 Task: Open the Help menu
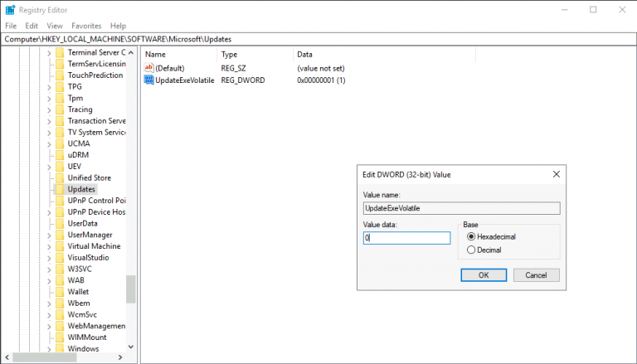pyautogui.click(x=118, y=26)
